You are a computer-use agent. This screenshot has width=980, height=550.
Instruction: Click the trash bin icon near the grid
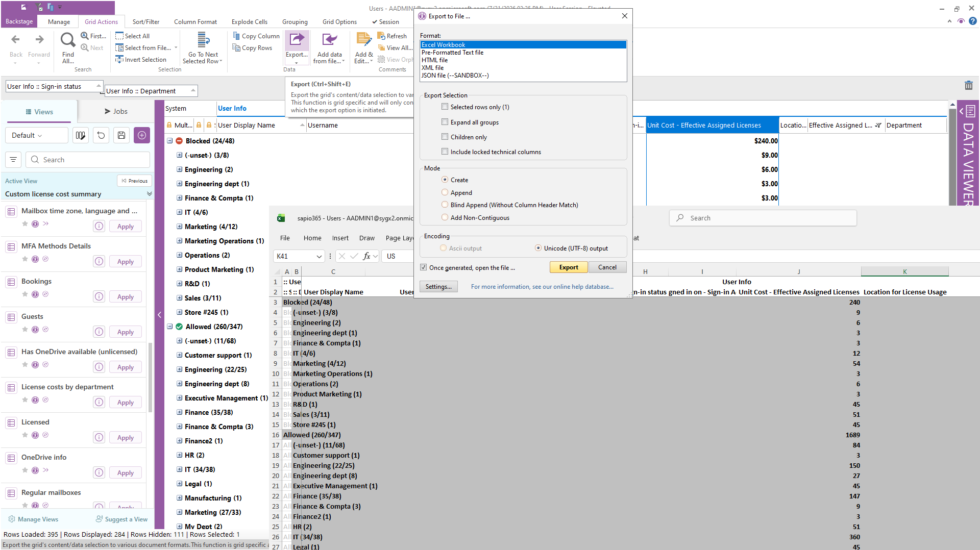pos(968,86)
